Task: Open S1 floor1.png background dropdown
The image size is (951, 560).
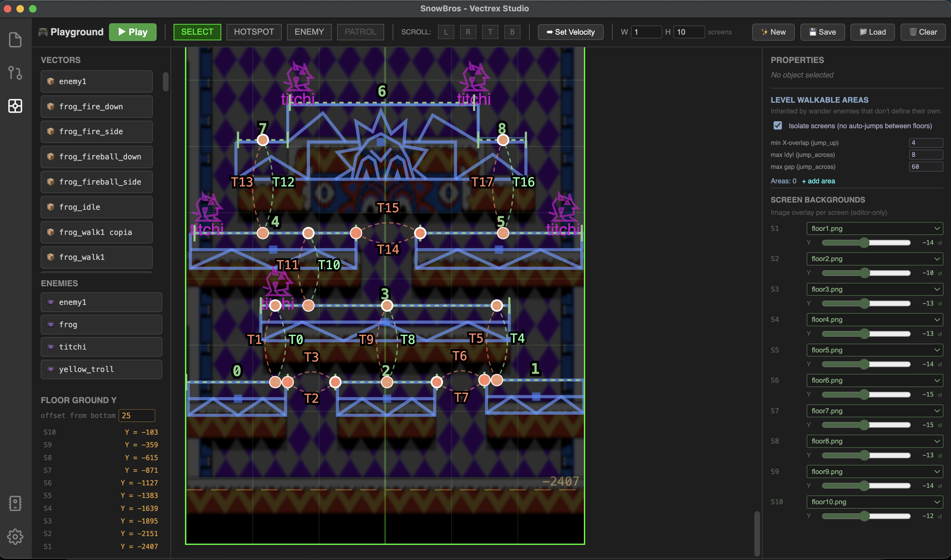Action: click(875, 228)
